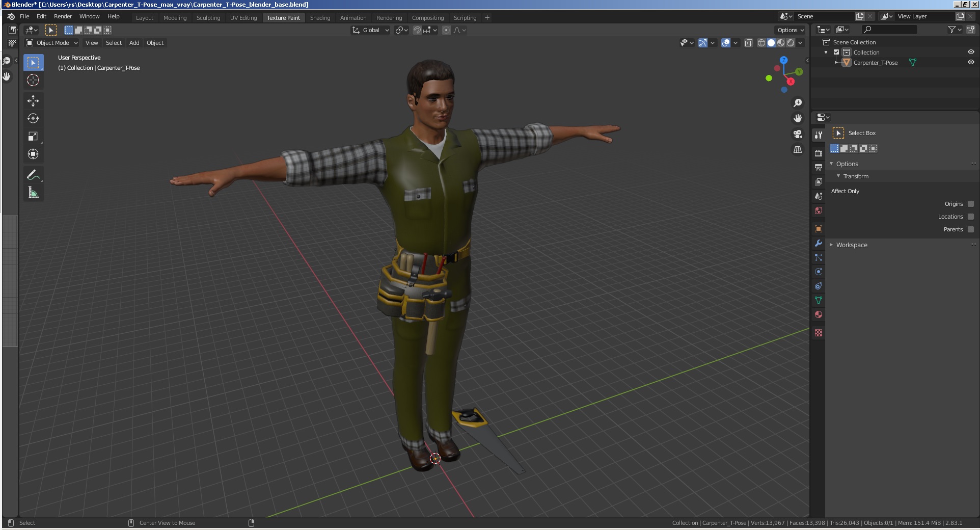Viewport: 980px width, 530px height.
Task: Switch to rendered viewport shading
Action: tap(791, 43)
